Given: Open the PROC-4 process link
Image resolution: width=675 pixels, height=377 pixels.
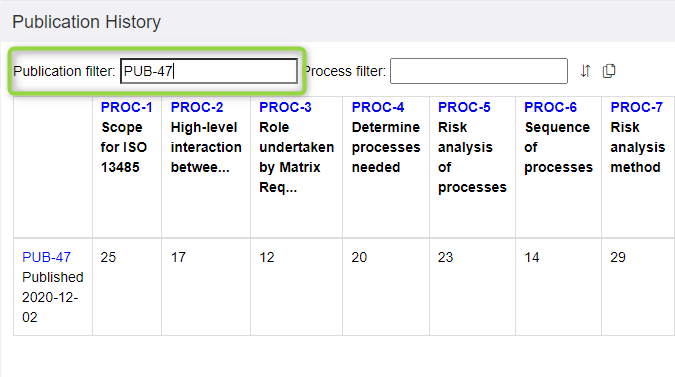Looking at the screenshot, I should coord(378,107).
